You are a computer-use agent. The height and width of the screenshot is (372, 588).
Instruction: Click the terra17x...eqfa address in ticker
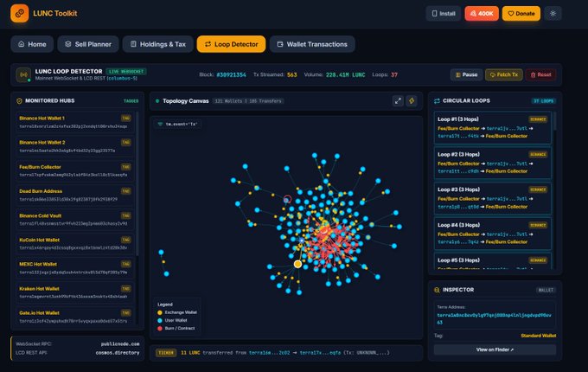point(320,353)
